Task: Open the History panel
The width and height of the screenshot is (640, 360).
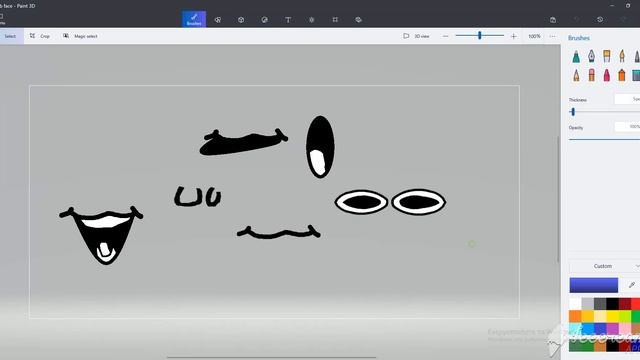Action: (x=600, y=20)
